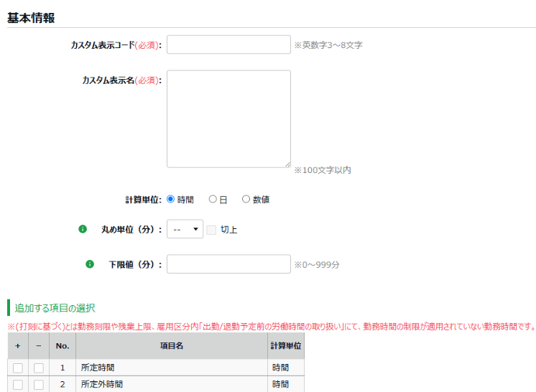Click the number 1 cell in the table
This screenshot has width=536, height=392.
point(63,368)
